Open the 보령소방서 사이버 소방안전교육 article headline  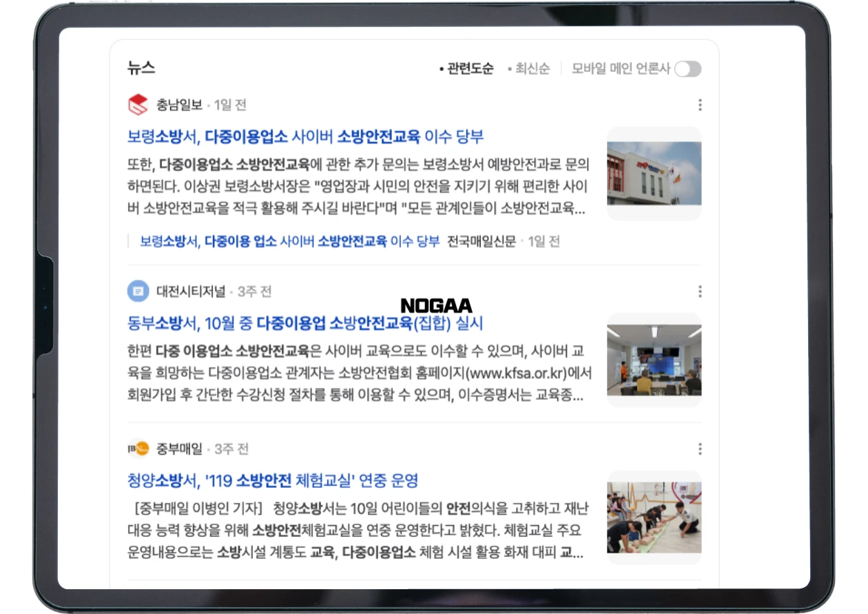[x=307, y=136]
